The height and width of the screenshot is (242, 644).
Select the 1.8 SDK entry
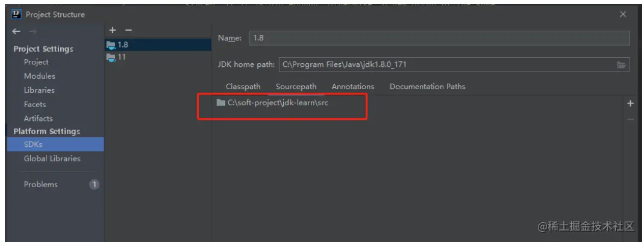point(158,45)
